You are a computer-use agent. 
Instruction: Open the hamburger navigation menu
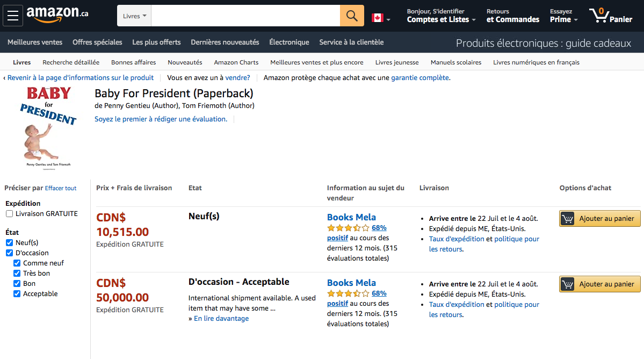coord(13,16)
